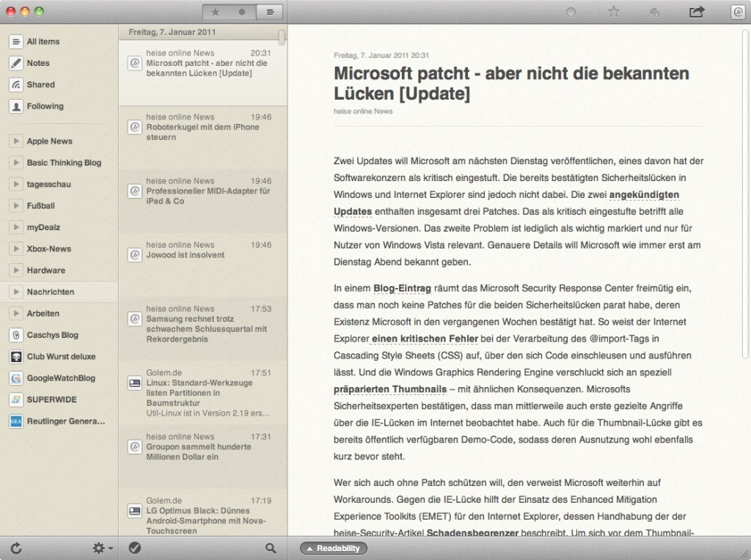
Task: Select article 'Samsung rechnet trotz schwachem Schlussquartal'
Action: (x=203, y=329)
